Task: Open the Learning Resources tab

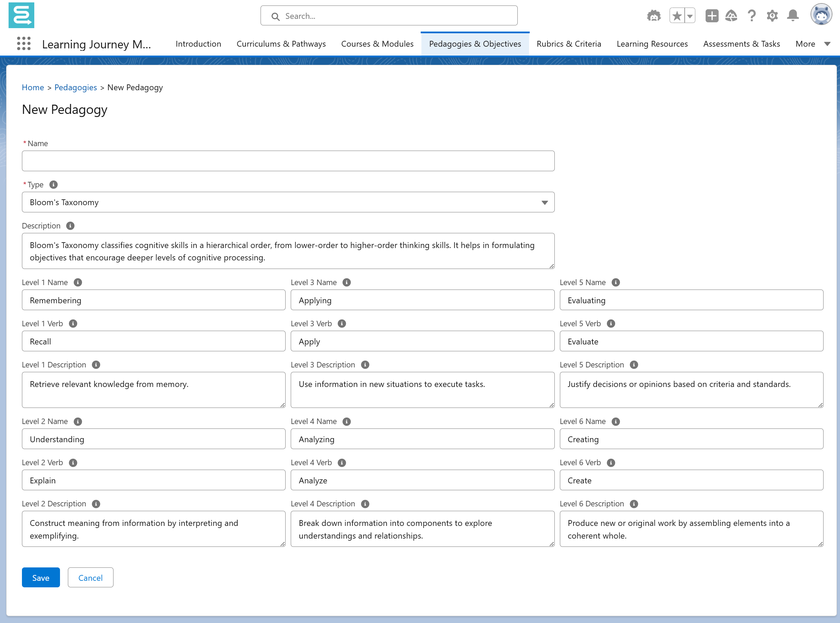Action: coord(652,44)
